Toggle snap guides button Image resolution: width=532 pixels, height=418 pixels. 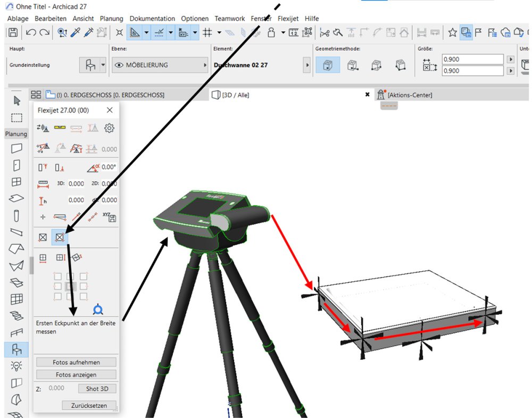coord(159,32)
